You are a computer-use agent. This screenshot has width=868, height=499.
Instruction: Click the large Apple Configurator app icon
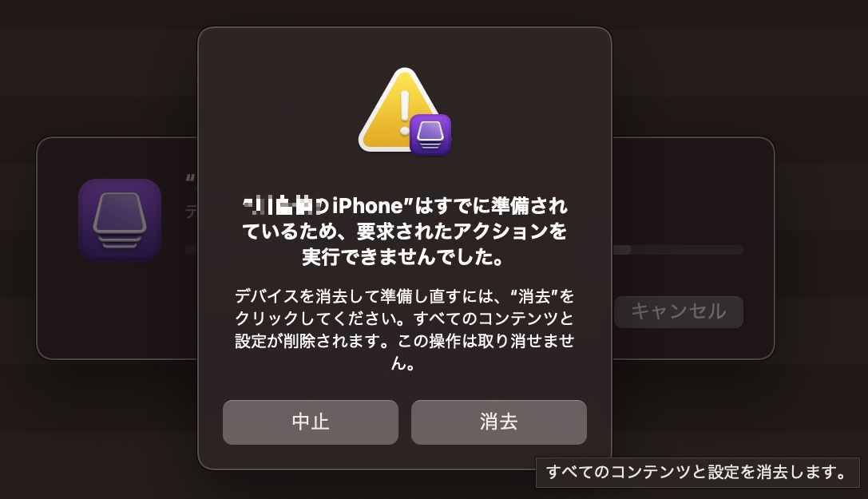120,220
